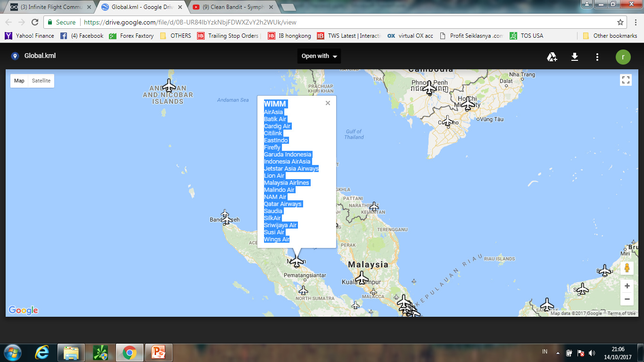Click the airplane marker on Ho Chi Minh
This screenshot has height=362, width=644.
[x=468, y=103]
